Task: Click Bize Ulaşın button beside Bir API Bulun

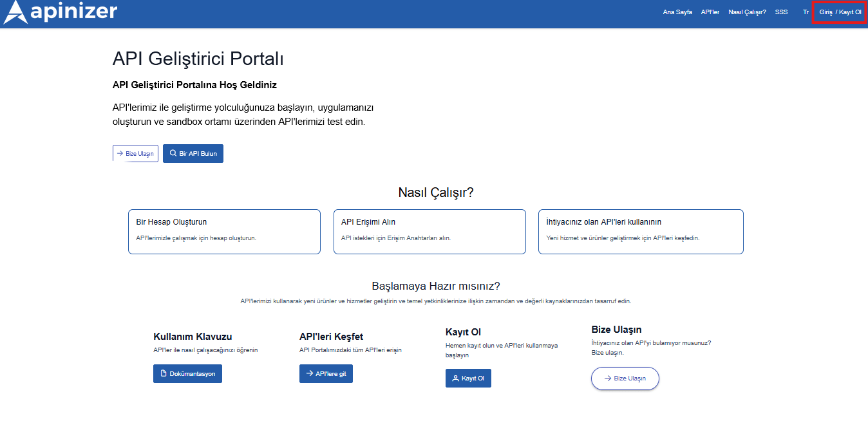Action: point(135,153)
